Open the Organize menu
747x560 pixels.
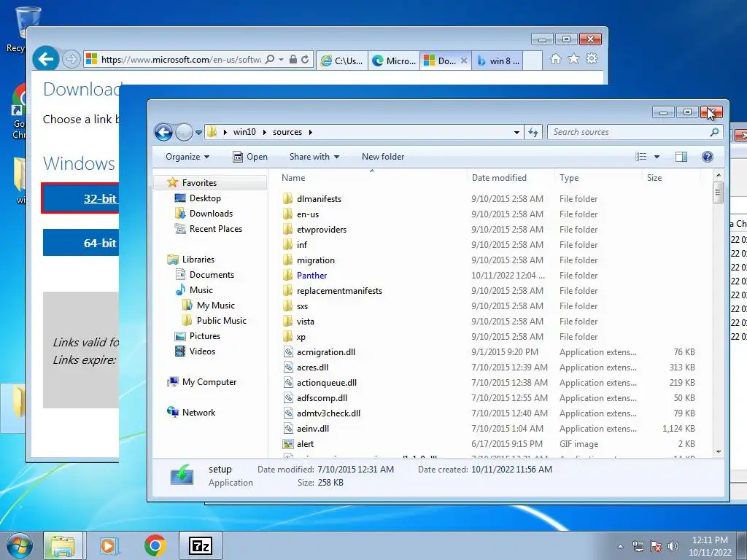point(187,157)
